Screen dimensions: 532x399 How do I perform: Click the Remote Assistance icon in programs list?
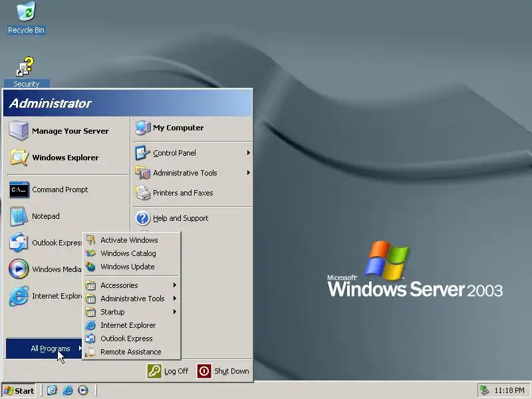90,352
